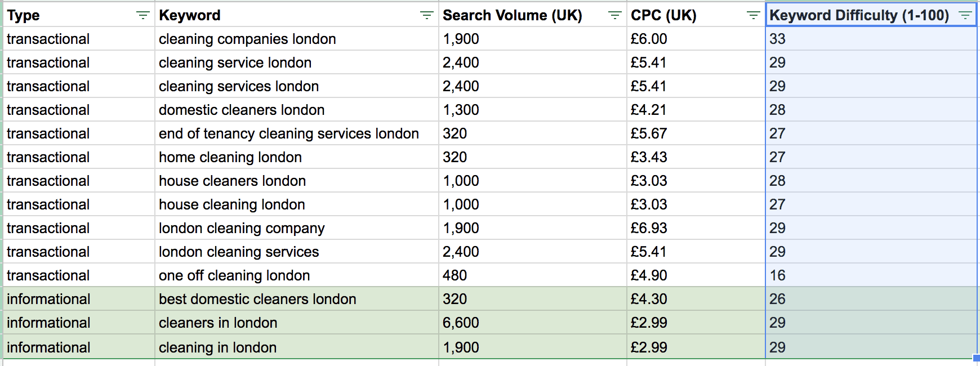Select the Type header cell
Viewport: 980px width, 366px height.
68,16
